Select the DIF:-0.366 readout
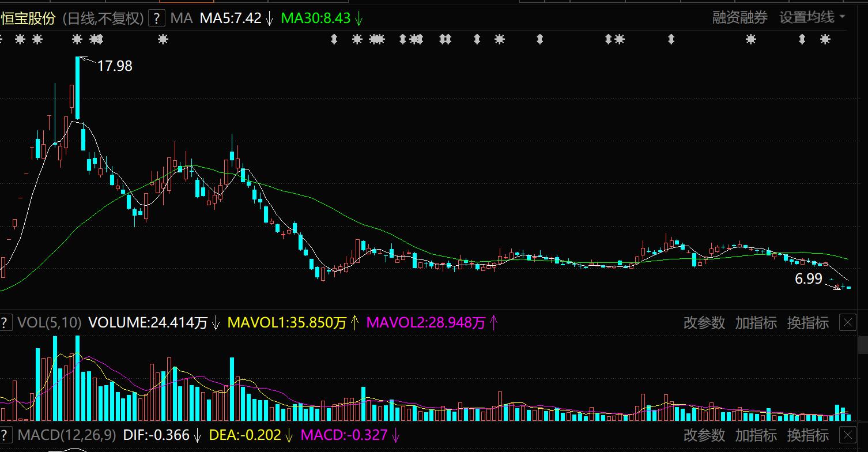 point(156,435)
